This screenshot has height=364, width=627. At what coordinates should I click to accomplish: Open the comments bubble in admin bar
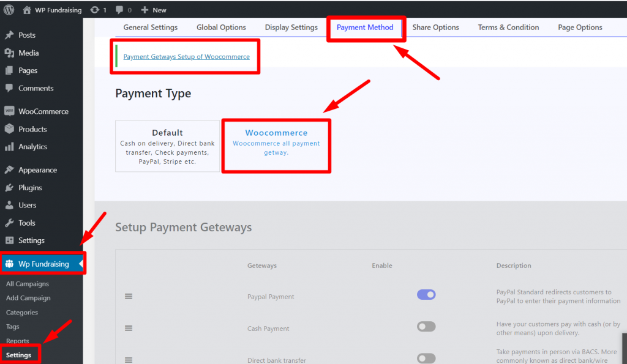[x=119, y=10]
